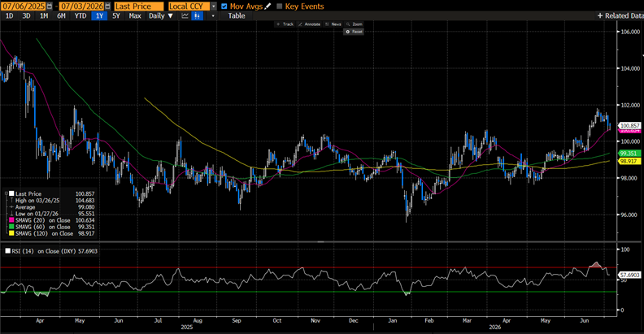The image size is (644, 334).
Task: Edit moving averages with pencil icon
Action: (x=268, y=7)
